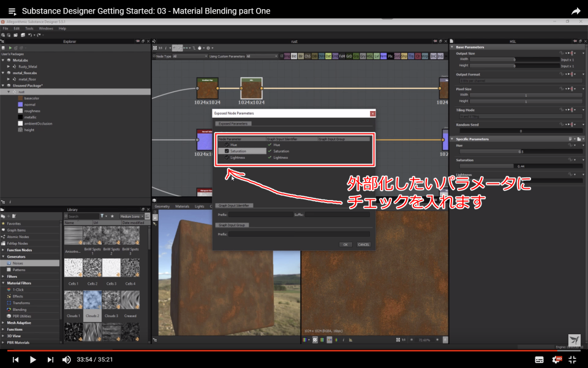588x368 pixels.
Task: Toggle the Saturation parameter checkbox
Action: pos(227,151)
